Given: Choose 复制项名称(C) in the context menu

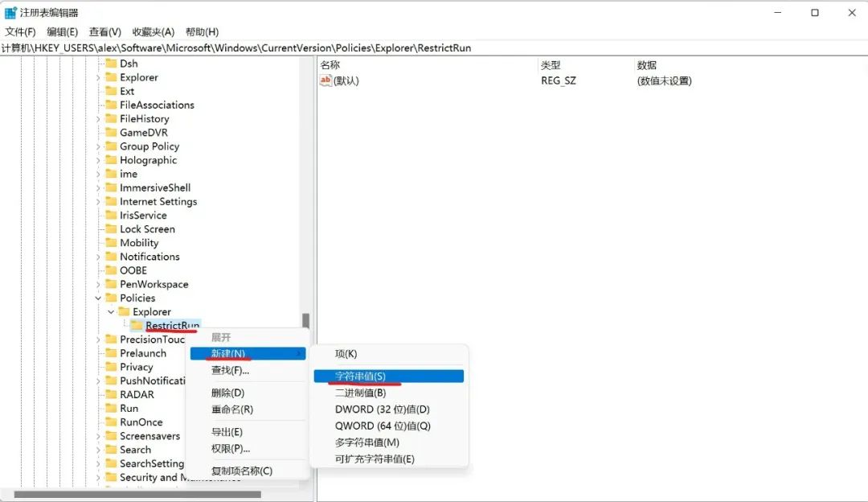Looking at the screenshot, I should [x=248, y=471].
